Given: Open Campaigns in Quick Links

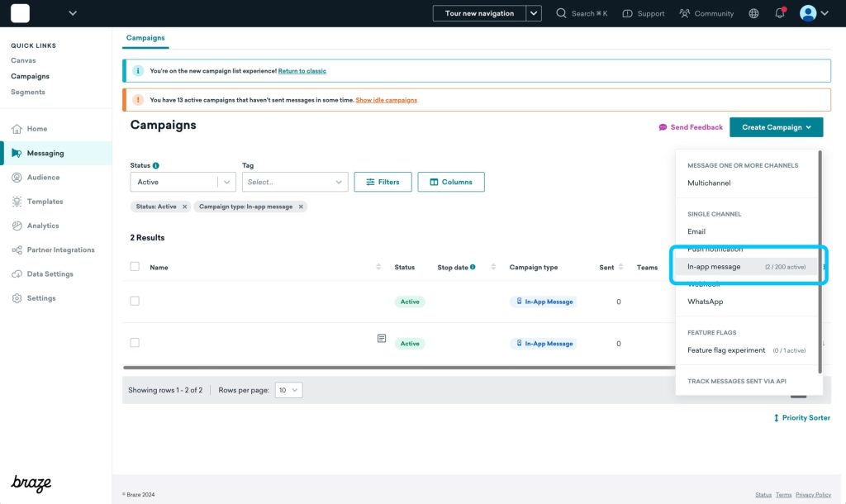Looking at the screenshot, I should point(31,76).
